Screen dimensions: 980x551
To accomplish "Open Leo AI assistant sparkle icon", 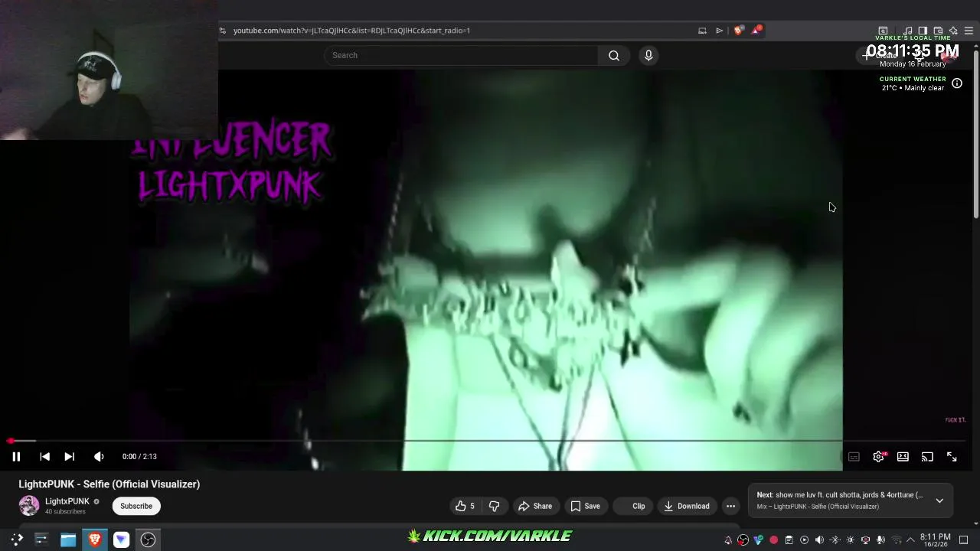I will pyautogui.click(x=953, y=31).
